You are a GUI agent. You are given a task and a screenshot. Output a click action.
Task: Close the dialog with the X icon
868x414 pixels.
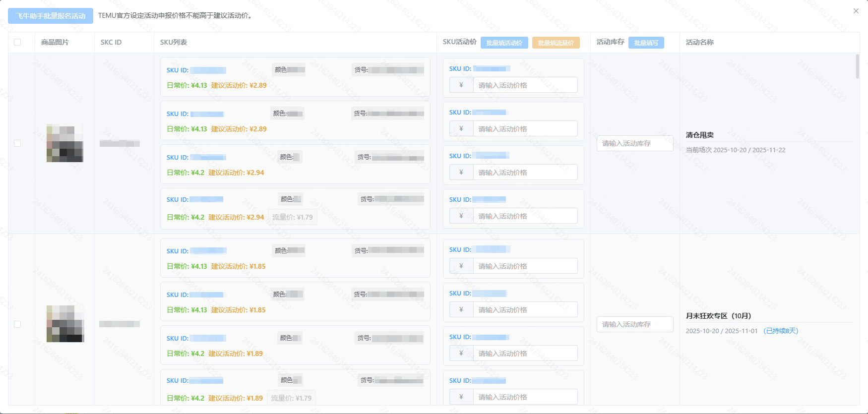(x=856, y=11)
